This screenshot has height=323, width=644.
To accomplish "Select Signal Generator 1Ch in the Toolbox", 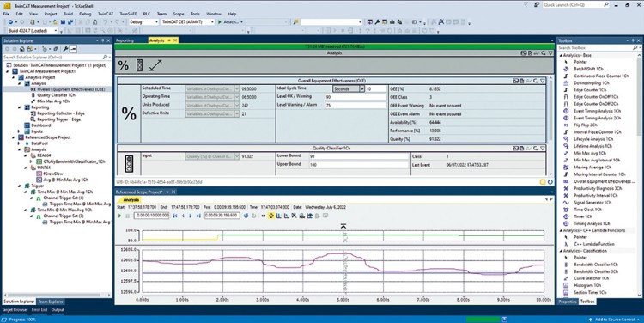I will point(592,202).
